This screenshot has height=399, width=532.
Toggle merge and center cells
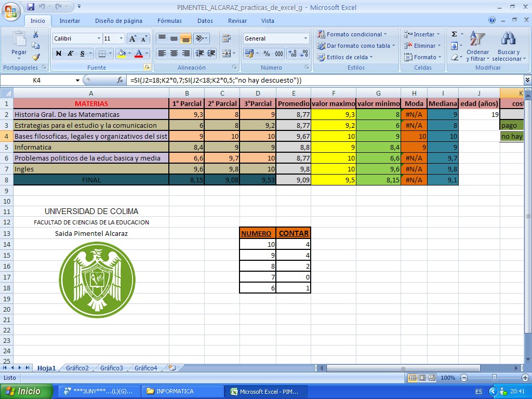(225, 53)
